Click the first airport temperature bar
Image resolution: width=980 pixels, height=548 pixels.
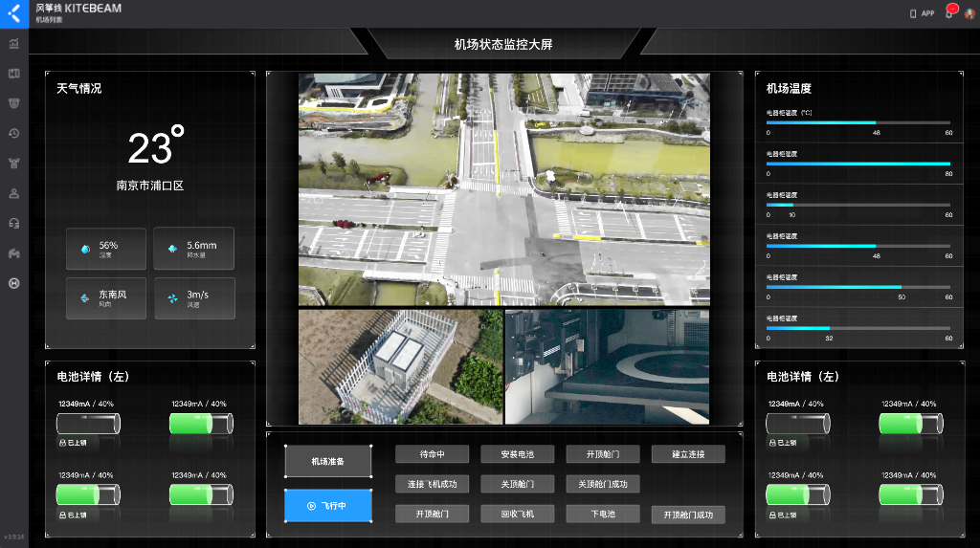point(858,123)
